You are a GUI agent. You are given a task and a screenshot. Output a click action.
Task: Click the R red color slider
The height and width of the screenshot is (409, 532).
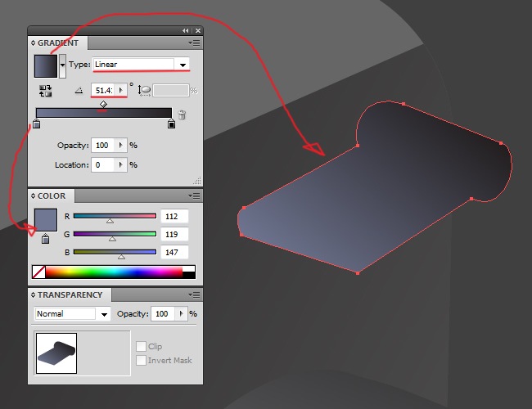[x=115, y=216]
